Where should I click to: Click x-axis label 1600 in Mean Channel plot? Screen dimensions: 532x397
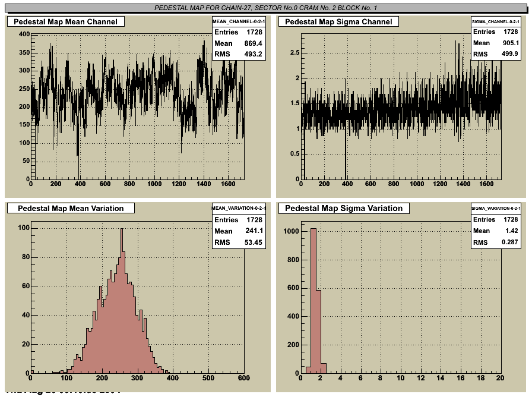(228, 184)
